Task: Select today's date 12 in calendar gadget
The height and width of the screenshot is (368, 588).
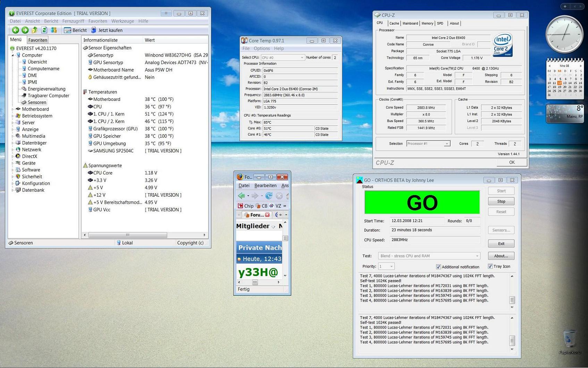Action: click(x=560, y=83)
